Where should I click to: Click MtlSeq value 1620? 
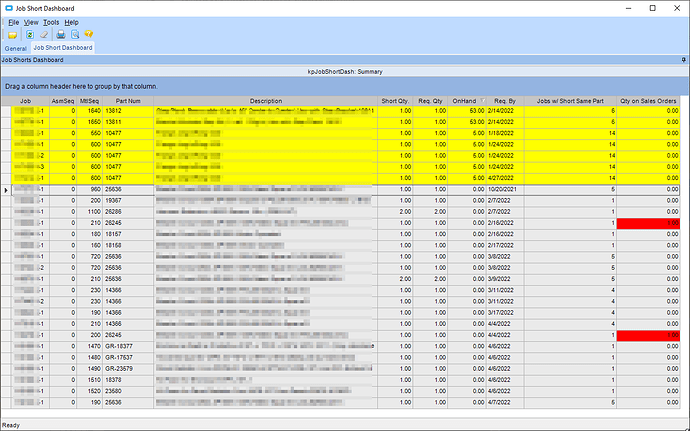click(90, 391)
